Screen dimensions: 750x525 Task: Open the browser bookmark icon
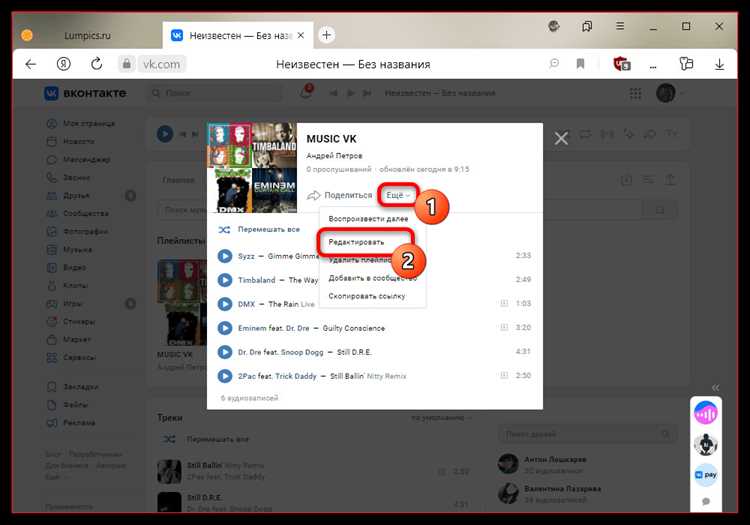[580, 64]
